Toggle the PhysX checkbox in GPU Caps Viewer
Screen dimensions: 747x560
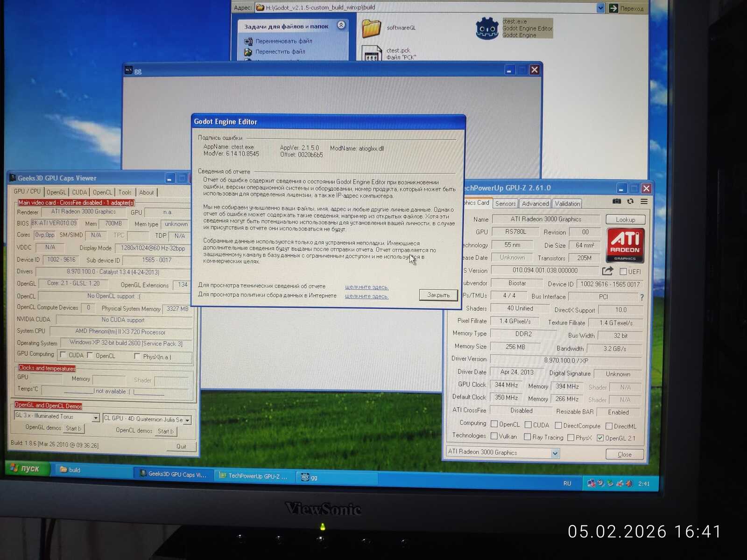pyautogui.click(x=137, y=357)
